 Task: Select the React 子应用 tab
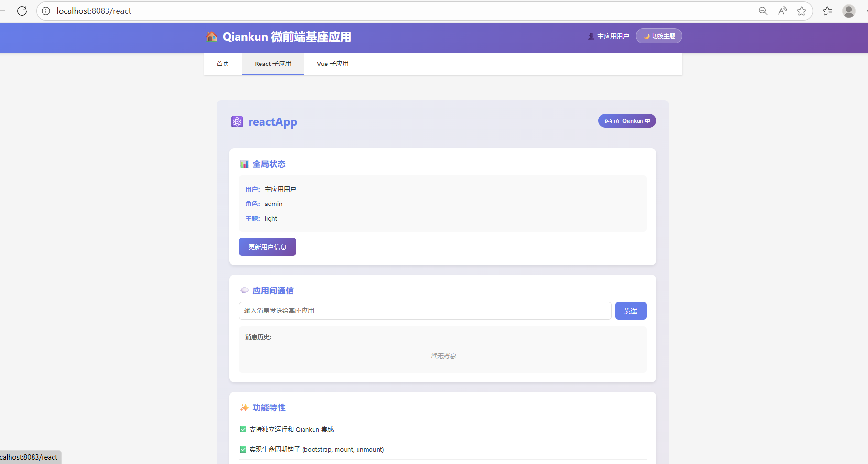pyautogui.click(x=273, y=64)
